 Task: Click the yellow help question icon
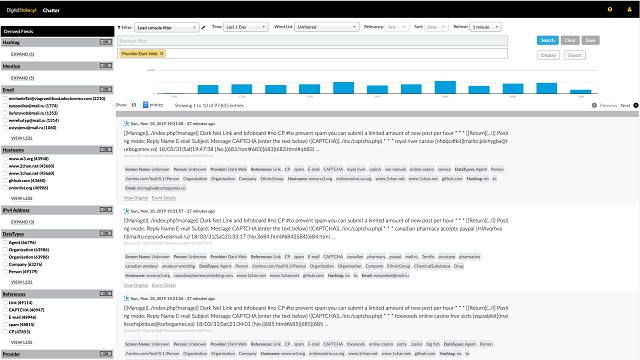pyautogui.click(x=610, y=9)
